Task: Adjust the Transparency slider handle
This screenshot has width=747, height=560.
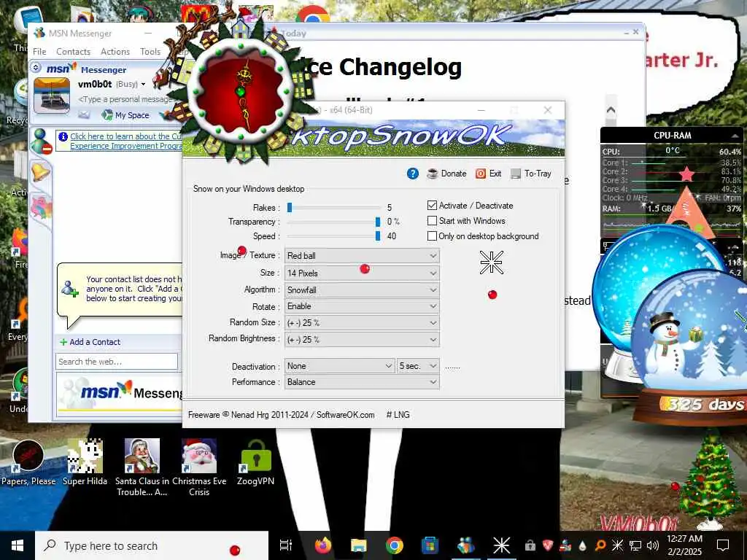Action: click(x=378, y=222)
